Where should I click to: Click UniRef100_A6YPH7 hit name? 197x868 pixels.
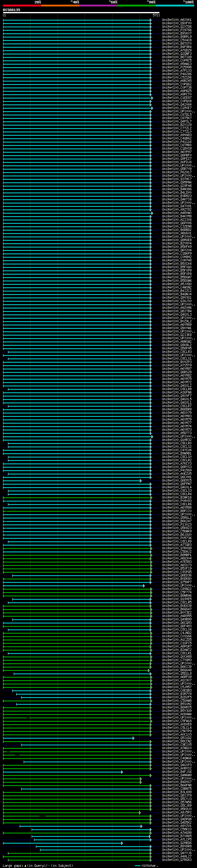177,152
